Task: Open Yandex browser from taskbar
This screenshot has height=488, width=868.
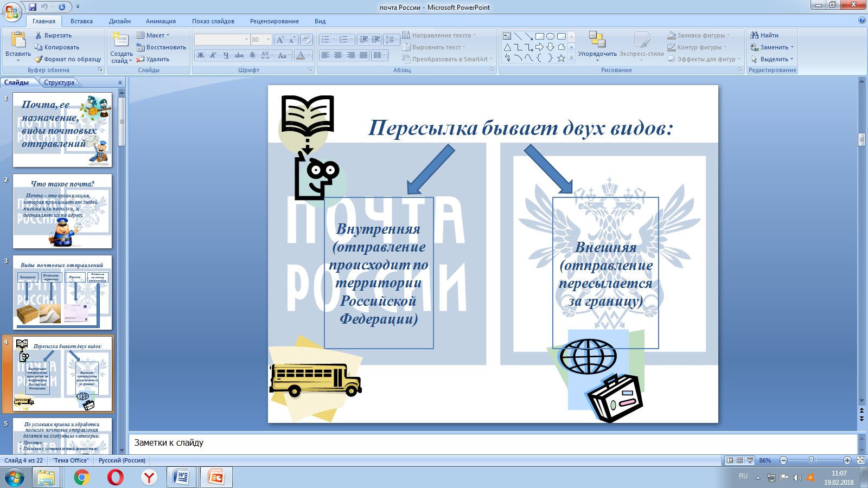Action: pyautogui.click(x=149, y=477)
